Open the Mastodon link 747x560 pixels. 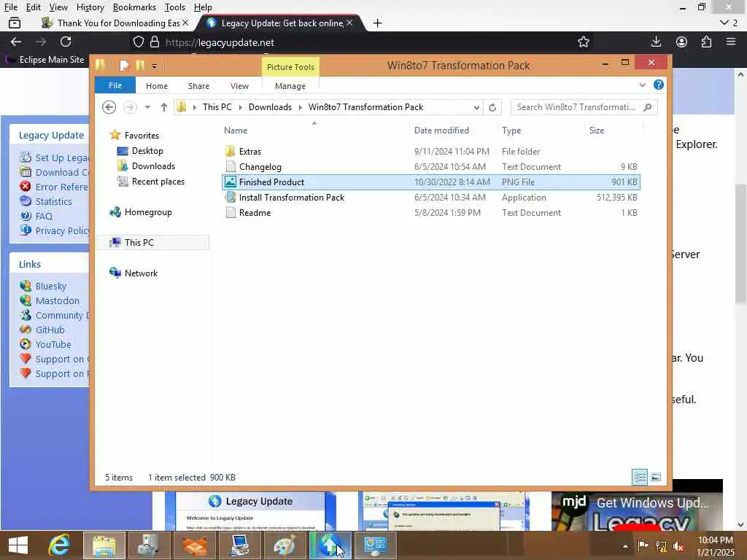click(57, 300)
